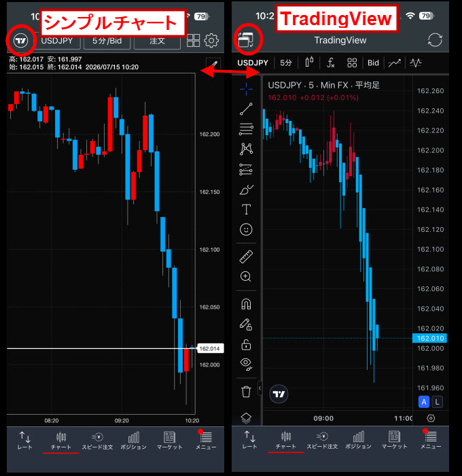The image size is (462, 476).
Task: Toggle magnet mode in drawing toolbar
Action: click(x=246, y=304)
